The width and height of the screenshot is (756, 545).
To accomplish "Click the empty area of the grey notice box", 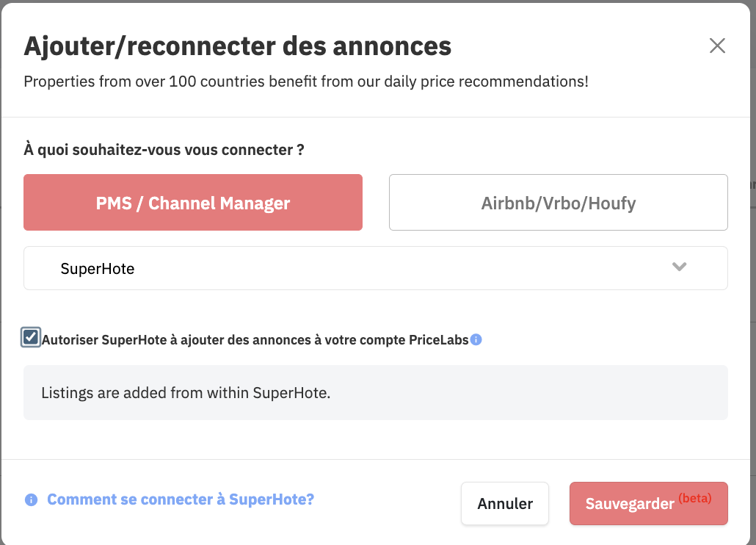I will [x=531, y=393].
